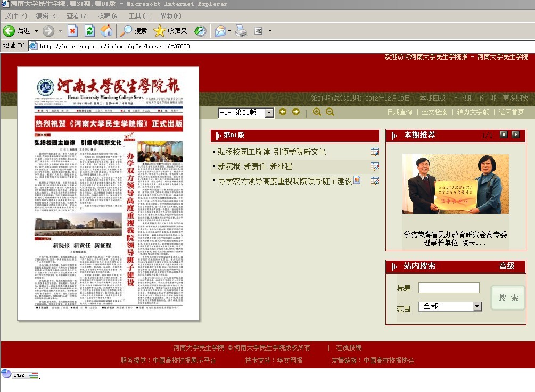The width and height of the screenshot is (535, 392).
Task: Click the 河南大学民生学院 link in top banner
Action: pyautogui.click(x=503, y=56)
